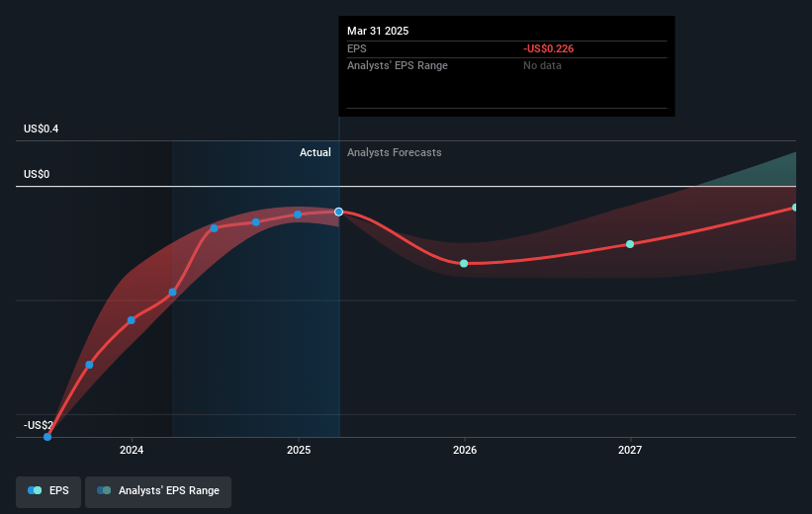Toggle the Analysts' EPS Range legend series

click(x=158, y=490)
